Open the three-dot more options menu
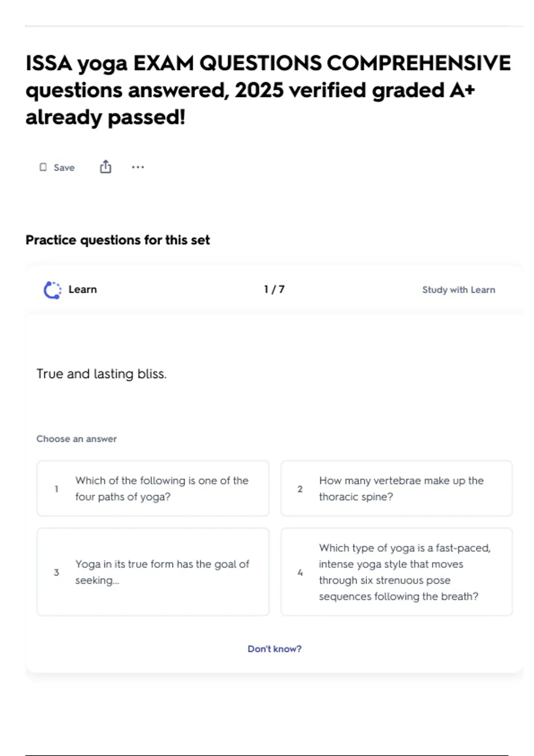Image resolution: width=534 pixels, height=756 pixels. [x=138, y=167]
